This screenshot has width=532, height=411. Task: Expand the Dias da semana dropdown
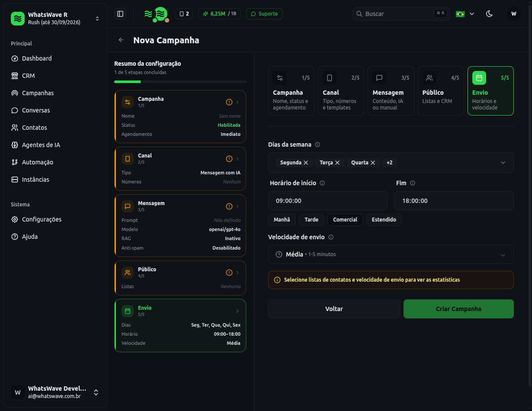[x=503, y=163]
